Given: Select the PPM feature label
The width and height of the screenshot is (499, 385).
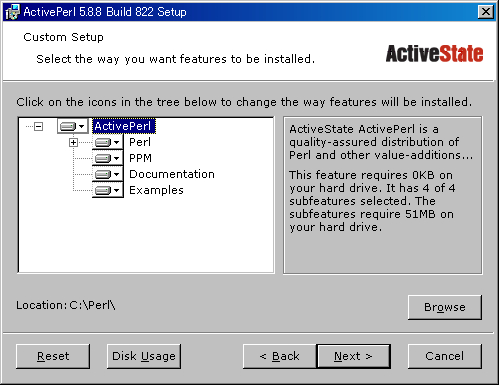Looking at the screenshot, I should pos(140,158).
